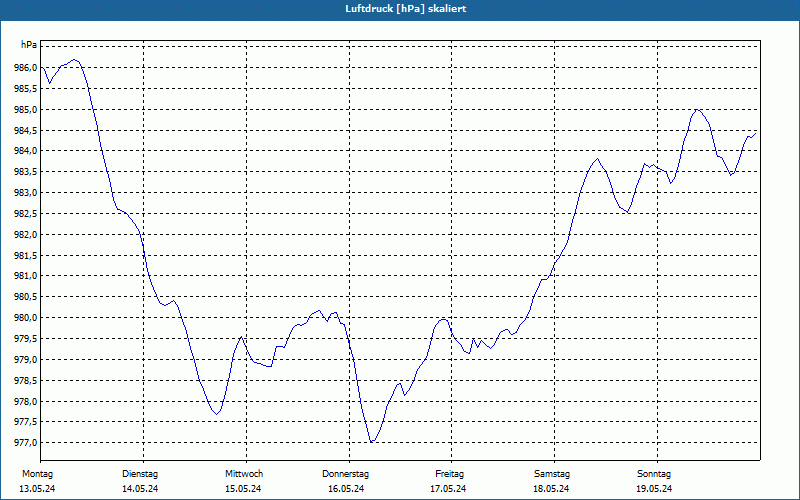Click the chart title 'Luftdruck [hPa] skaliert'
The height and width of the screenshot is (500, 800).
point(406,9)
